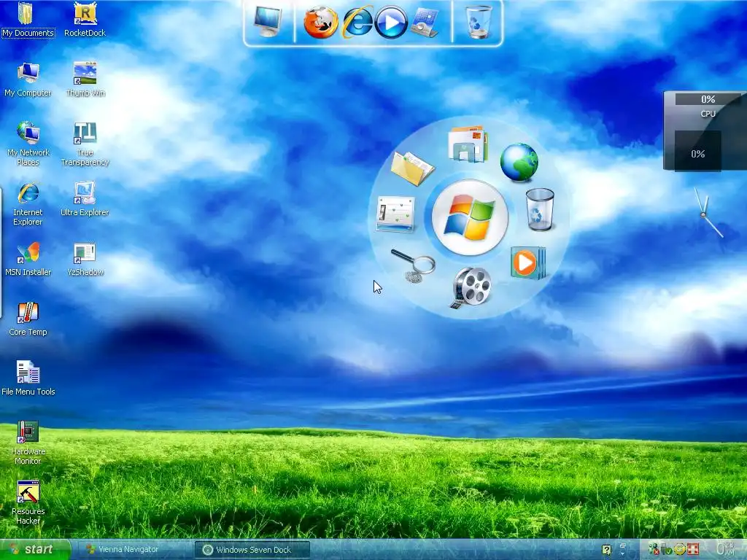Click the film reel icon in circular dock
747x560 pixels.
click(x=471, y=287)
